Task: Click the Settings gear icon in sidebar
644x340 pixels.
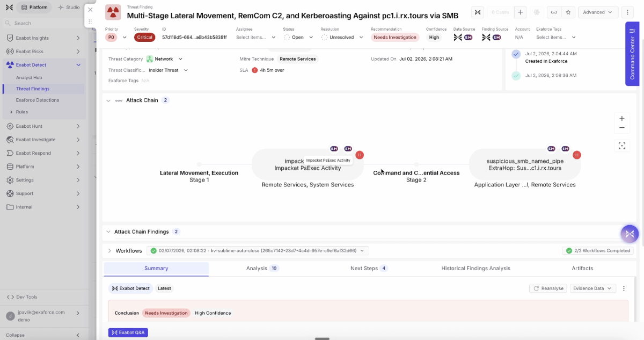Action: [x=10, y=180]
